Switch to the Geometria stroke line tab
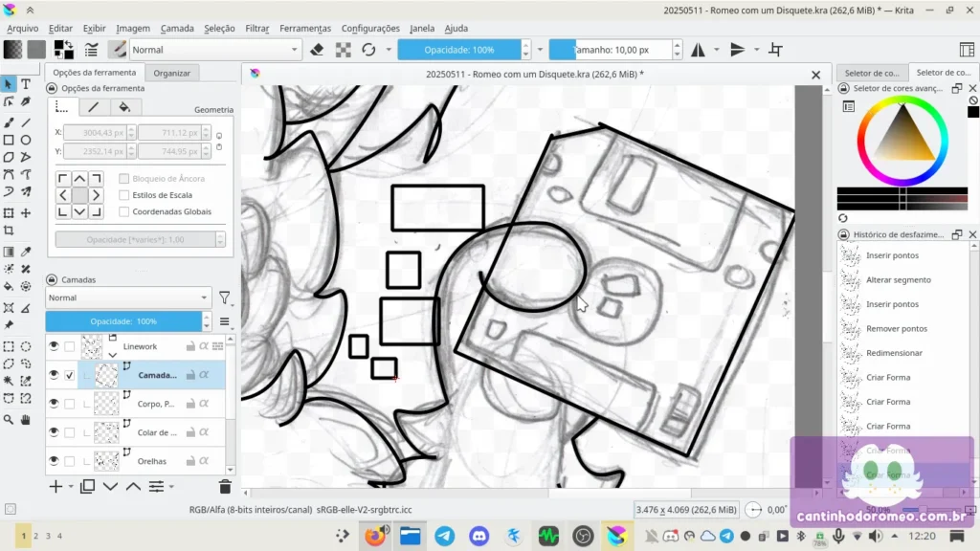Viewport: 980px width, 551px height. point(93,107)
